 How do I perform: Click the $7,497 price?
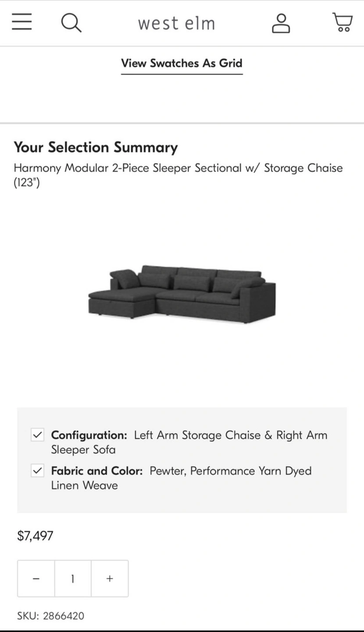(x=35, y=535)
